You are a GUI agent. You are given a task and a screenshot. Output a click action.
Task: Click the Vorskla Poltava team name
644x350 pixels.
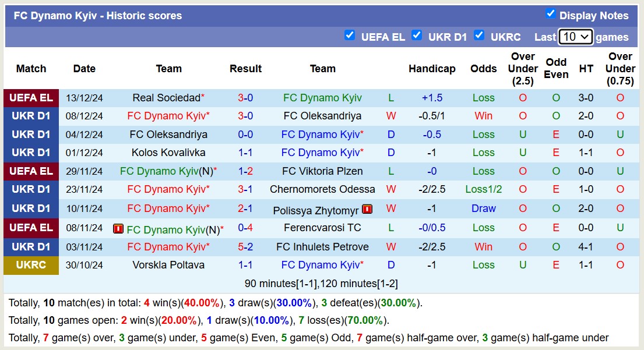[x=168, y=265]
